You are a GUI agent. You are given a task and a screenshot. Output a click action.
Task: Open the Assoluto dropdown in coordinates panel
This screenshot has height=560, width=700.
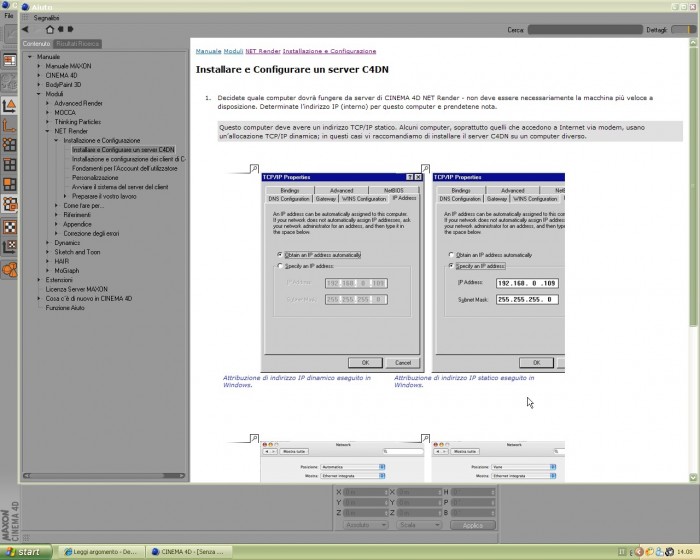tap(366, 525)
